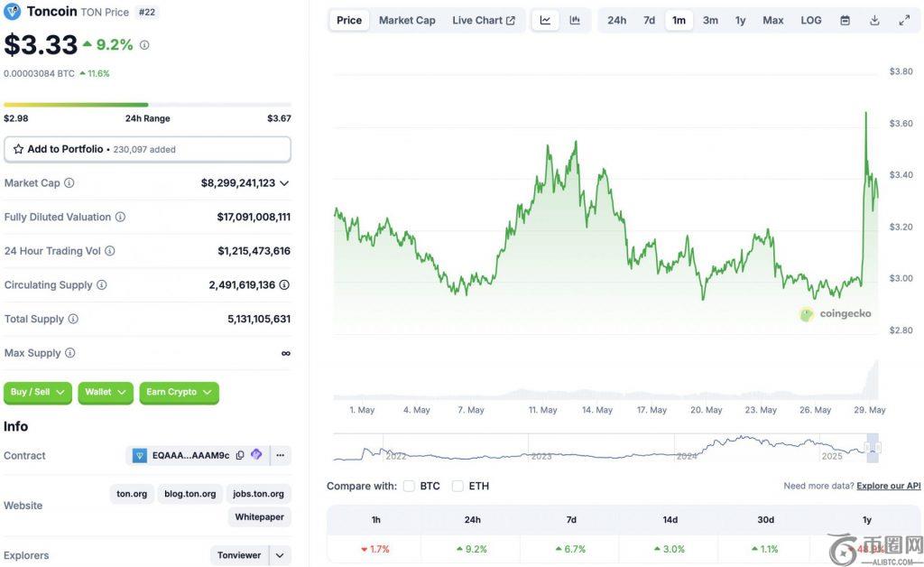The image size is (924, 567).
Task: Enable the BTC comparison checkbox
Action: coord(409,486)
